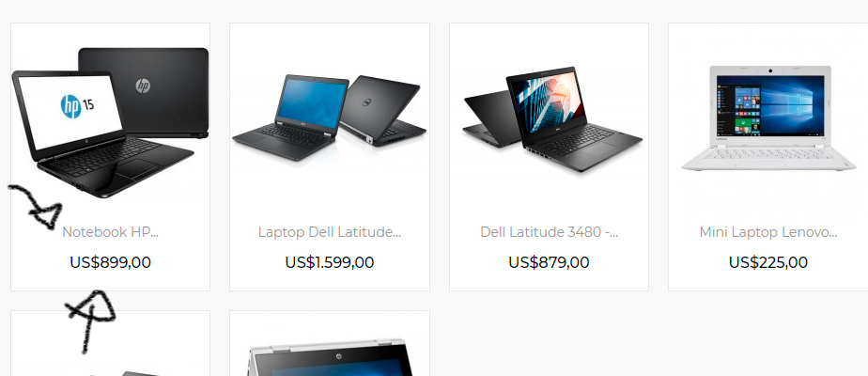Screen dimensions: 868x376
Task: Click the US$225,00 price
Action: tap(767, 262)
